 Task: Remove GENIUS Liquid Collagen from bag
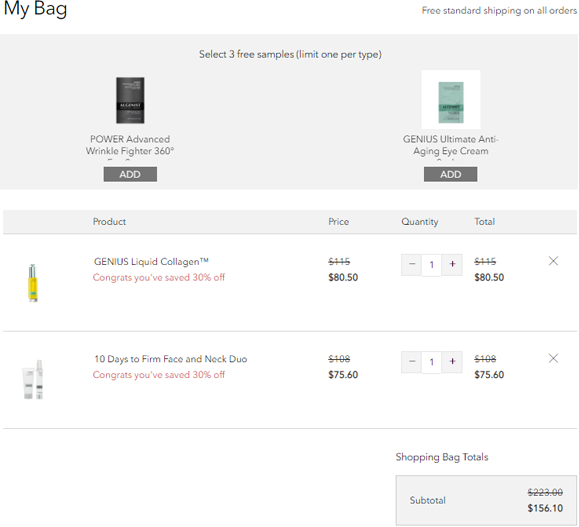click(x=553, y=261)
